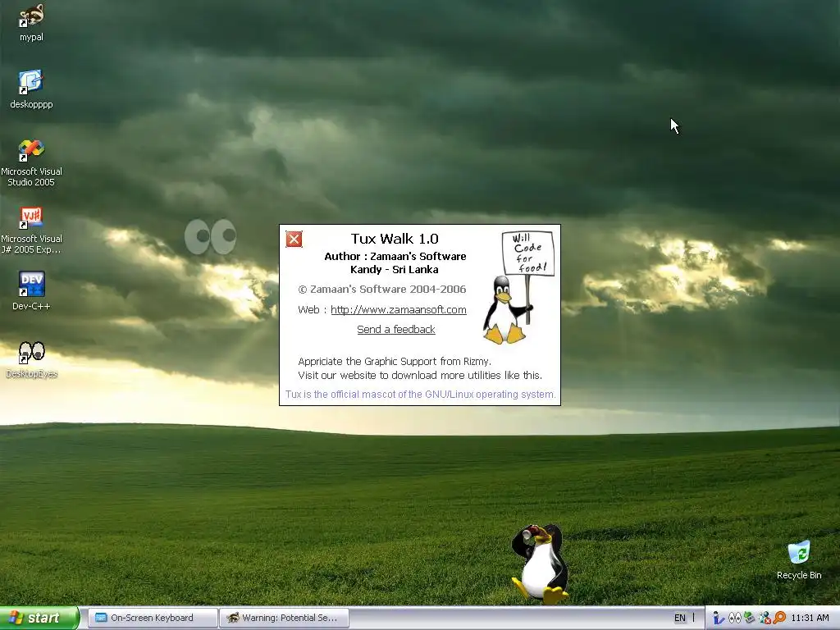The image size is (840, 630).
Task: Click the blue figure with checkmark tray icon
Action: click(719, 618)
